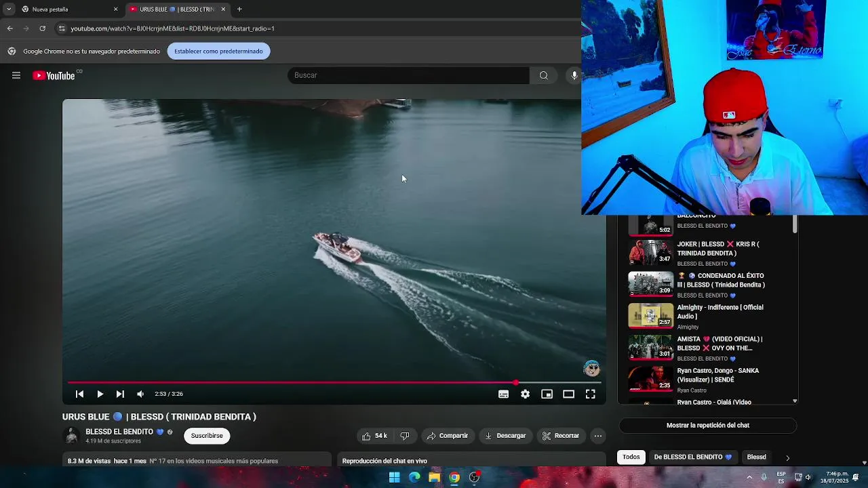Viewport: 868px width, 488px height.
Task: Click the search magnifier button
Action: click(544, 75)
